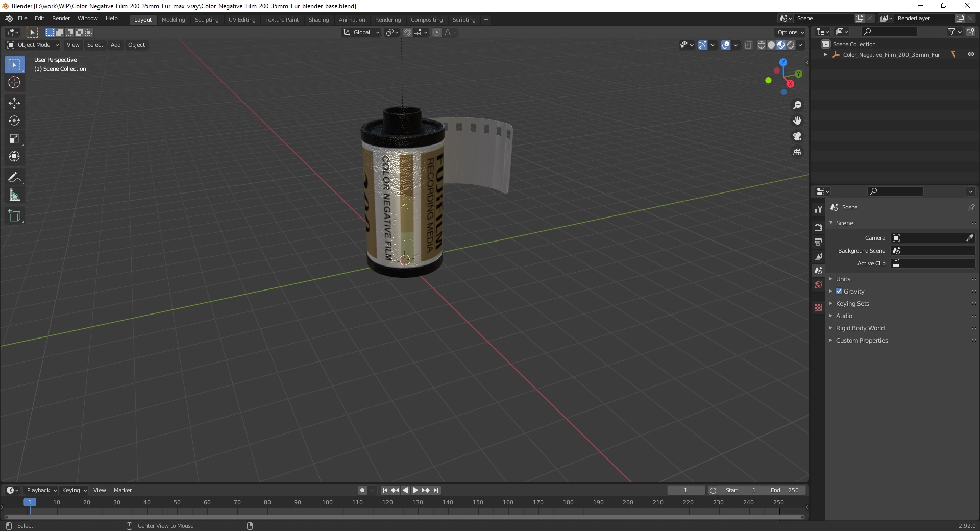Click the Blender logo menu icon

(x=9, y=18)
